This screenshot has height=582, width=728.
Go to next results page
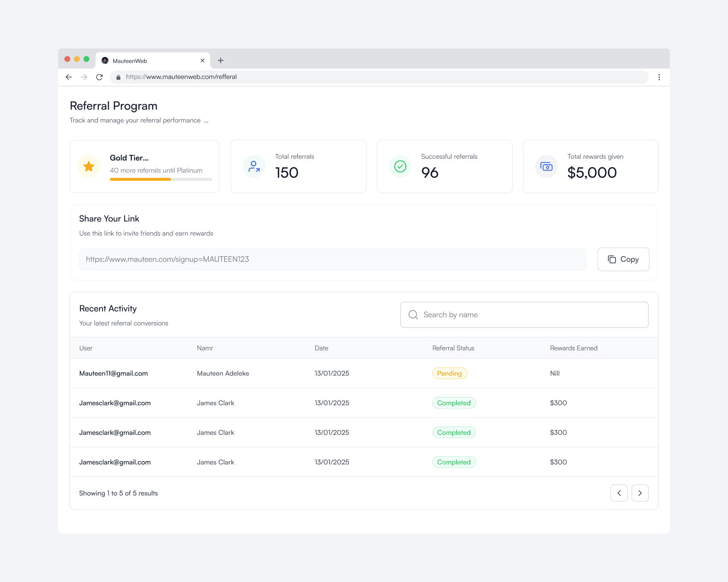[x=640, y=493]
